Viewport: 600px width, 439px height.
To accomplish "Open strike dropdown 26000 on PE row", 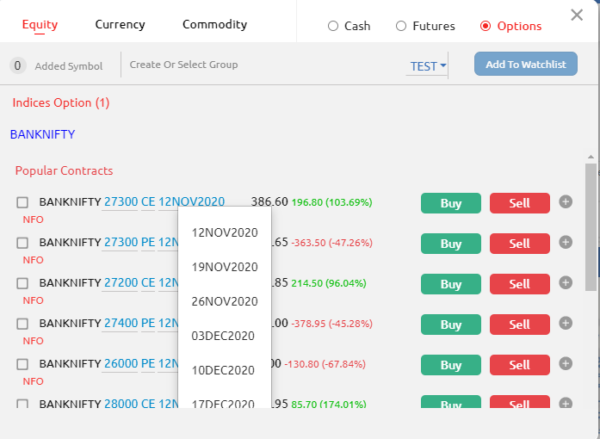I will tap(121, 364).
